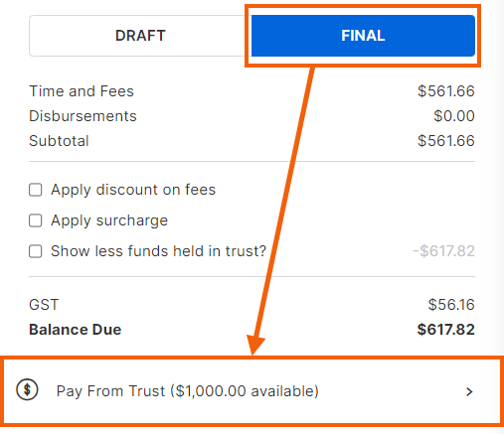This screenshot has width=504, height=434.
Task: Click the greyed-out -$617.82 trust amount
Action: (x=443, y=251)
